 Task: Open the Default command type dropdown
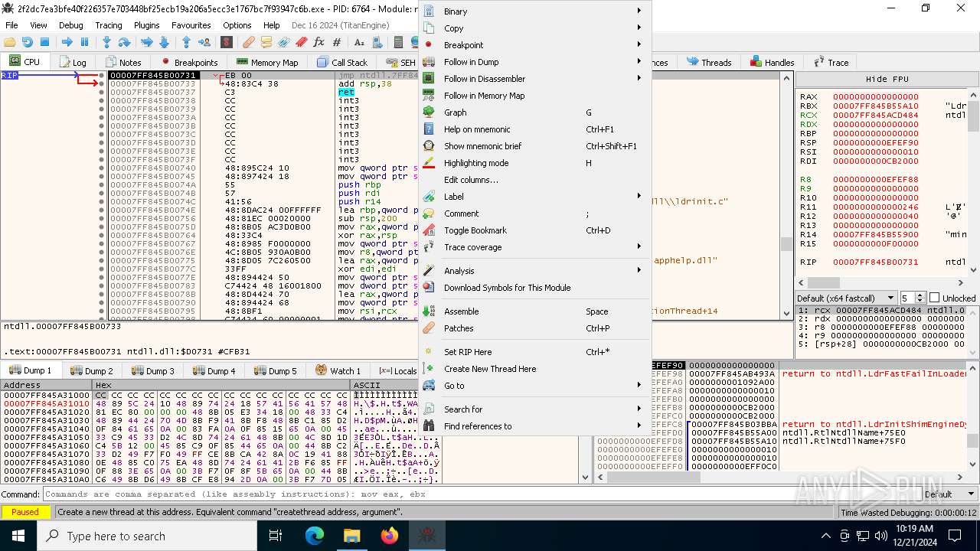point(949,494)
